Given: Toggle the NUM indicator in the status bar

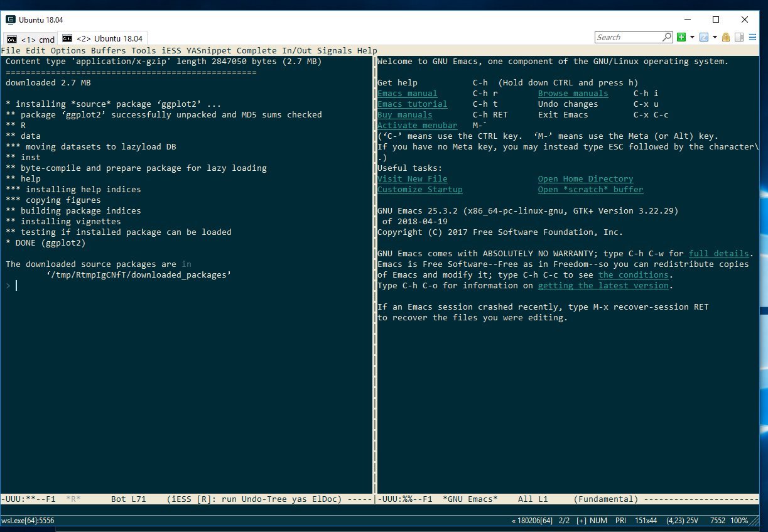Looking at the screenshot, I should click(x=598, y=520).
